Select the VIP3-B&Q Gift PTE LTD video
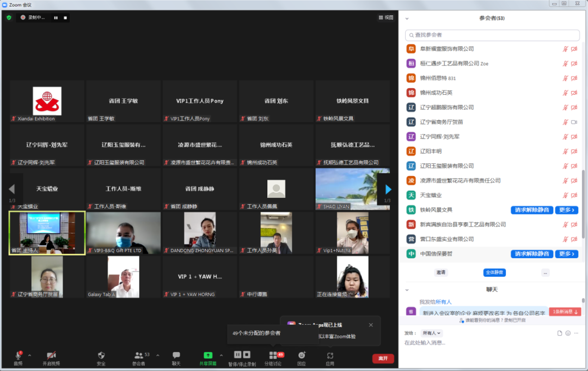This screenshot has height=371, width=588. [x=124, y=233]
